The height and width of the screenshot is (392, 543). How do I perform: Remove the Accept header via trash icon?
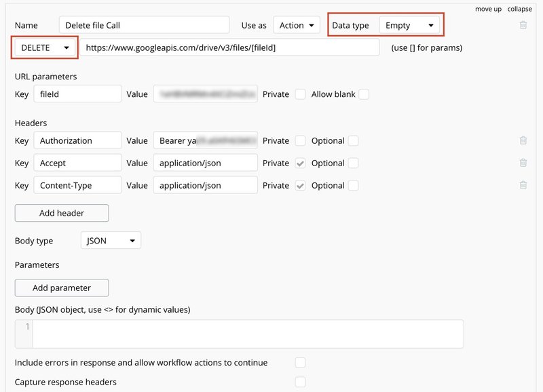point(523,163)
